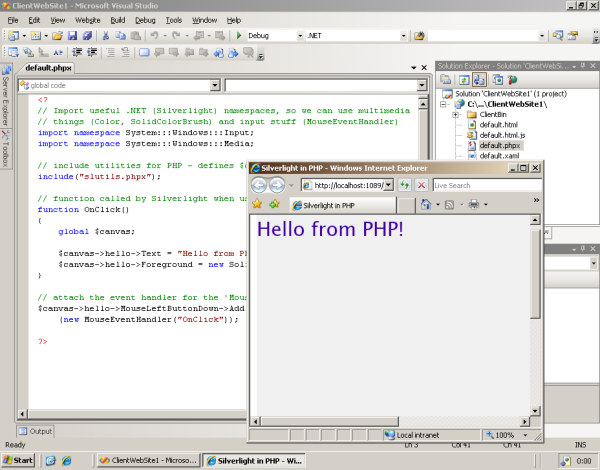
Task: Click the Open File folder icon
Action: click(x=57, y=36)
